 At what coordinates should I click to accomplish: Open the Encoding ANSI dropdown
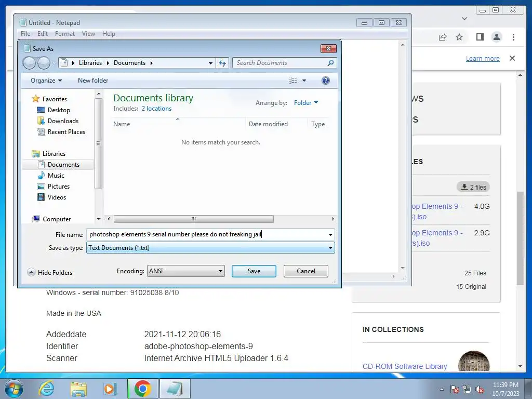(x=185, y=271)
